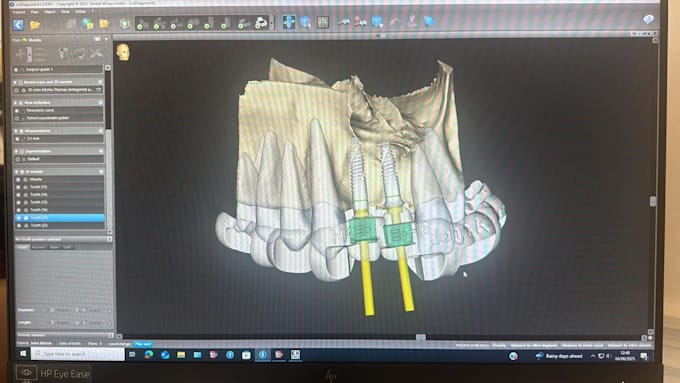Toggle visibility of Surgical guide 1

pos(16,69)
